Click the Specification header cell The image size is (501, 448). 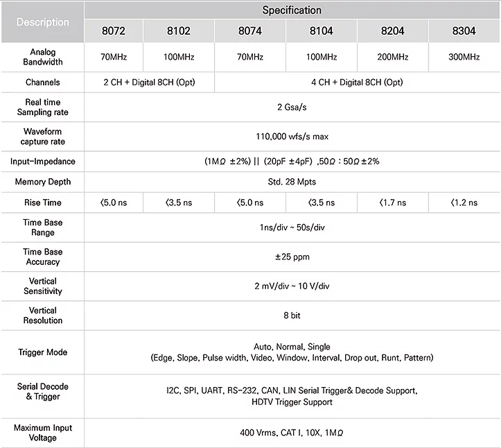pyautogui.click(x=292, y=10)
